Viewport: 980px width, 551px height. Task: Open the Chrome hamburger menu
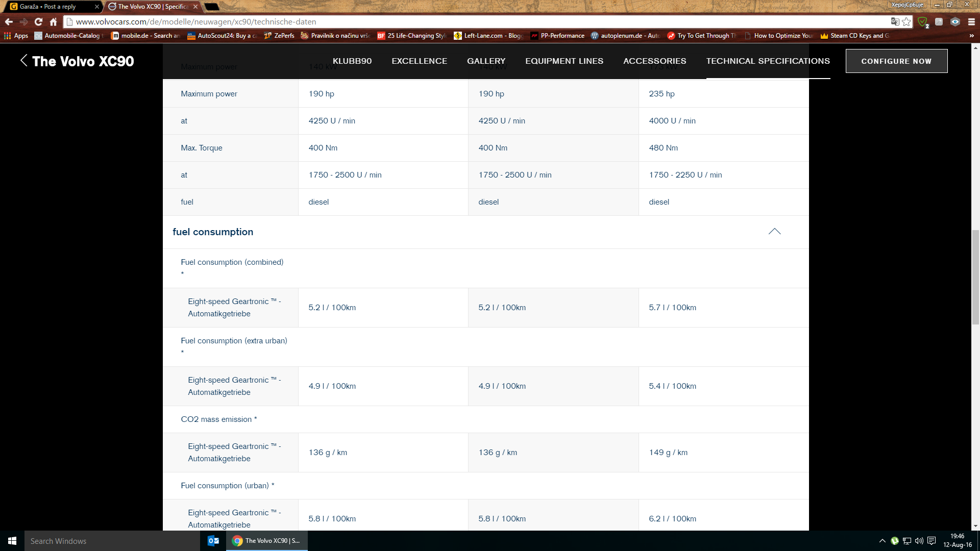[x=971, y=22]
